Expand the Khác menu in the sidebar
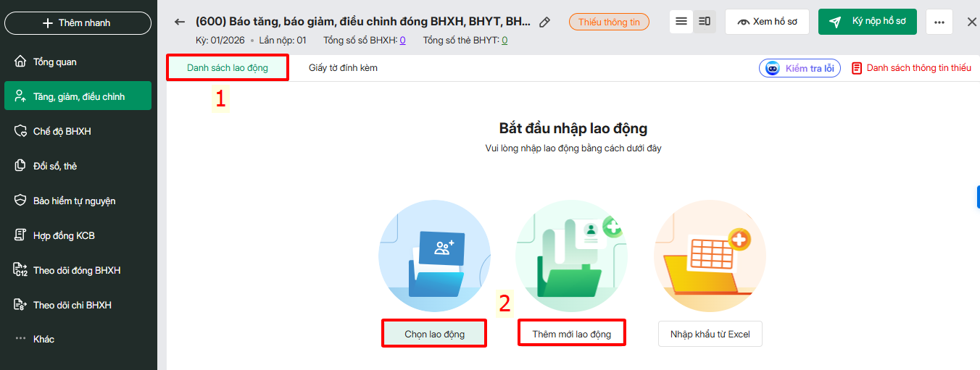This screenshot has height=370, width=980. [x=43, y=340]
